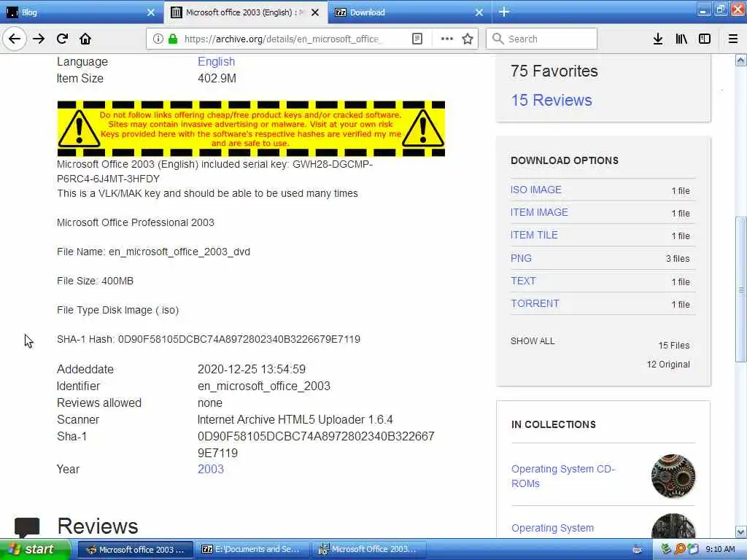The height and width of the screenshot is (560, 747).
Task: Click the 12 Original count text
Action: pyautogui.click(x=668, y=365)
